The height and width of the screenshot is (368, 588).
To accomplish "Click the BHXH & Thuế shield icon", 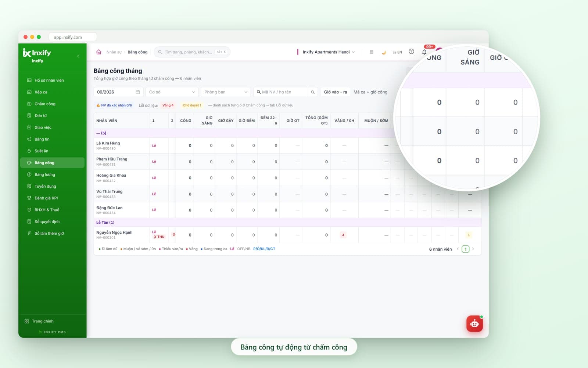I will (x=29, y=210).
